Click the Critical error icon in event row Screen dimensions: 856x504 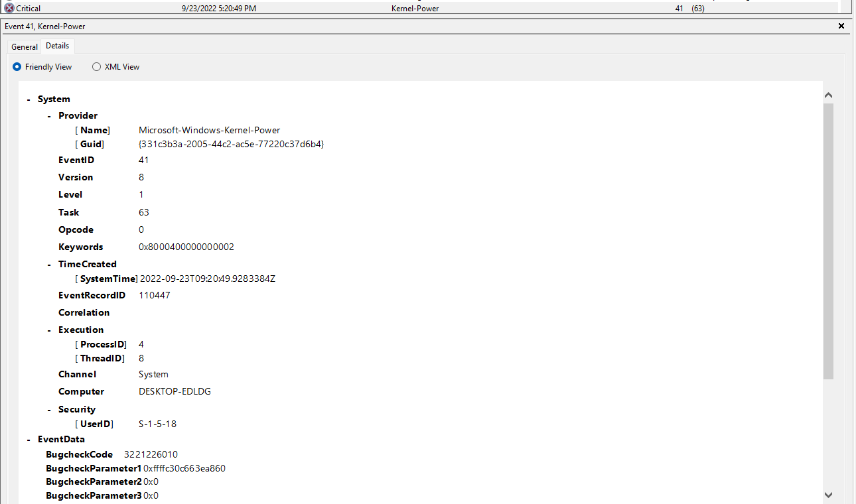(x=9, y=9)
